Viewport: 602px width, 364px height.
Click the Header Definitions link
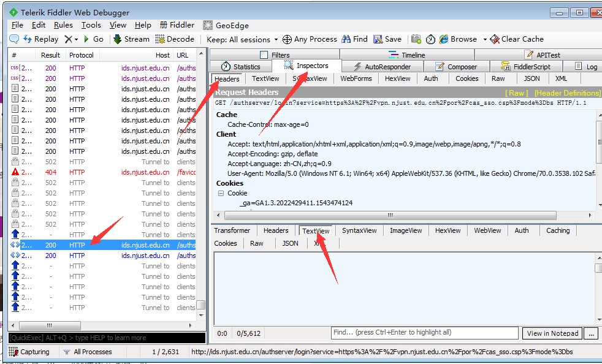click(x=568, y=93)
